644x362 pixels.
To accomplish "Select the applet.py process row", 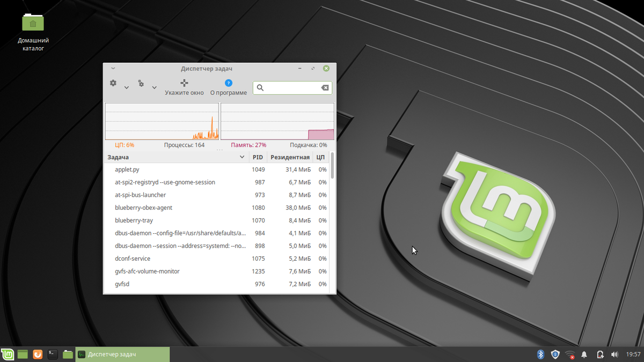I will pyautogui.click(x=216, y=169).
